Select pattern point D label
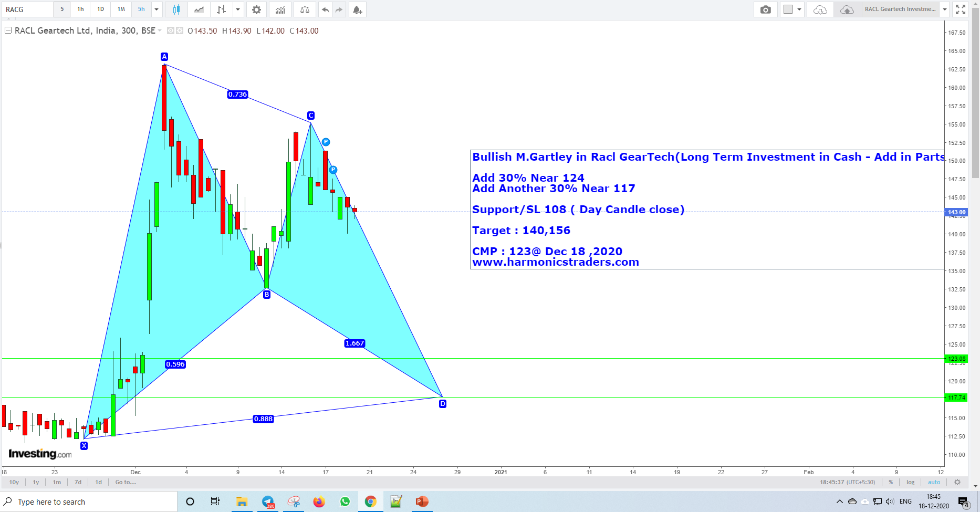980x512 pixels. pos(443,404)
